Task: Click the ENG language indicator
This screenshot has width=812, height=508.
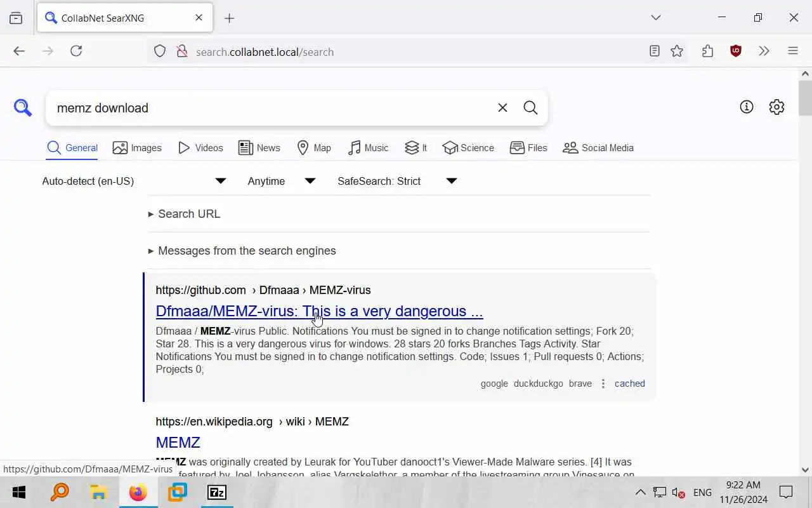Action: pos(702,492)
